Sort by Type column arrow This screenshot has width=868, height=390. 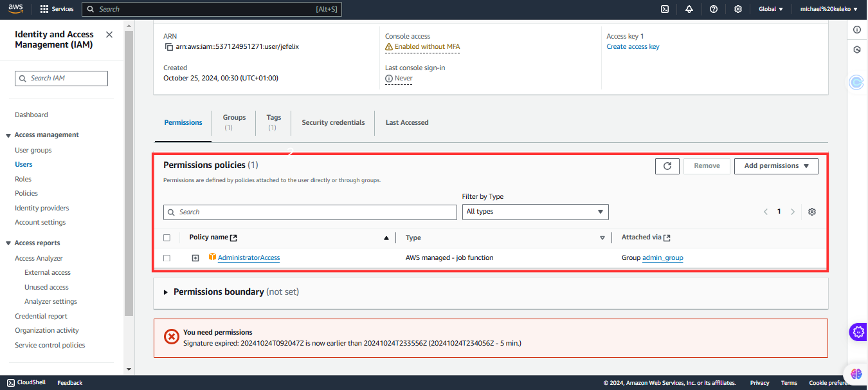[602, 238]
